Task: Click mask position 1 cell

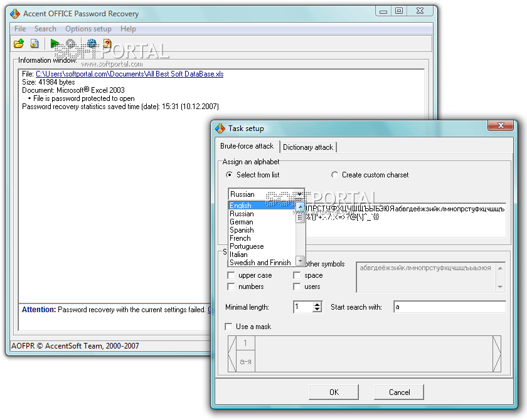Action: pos(245,343)
